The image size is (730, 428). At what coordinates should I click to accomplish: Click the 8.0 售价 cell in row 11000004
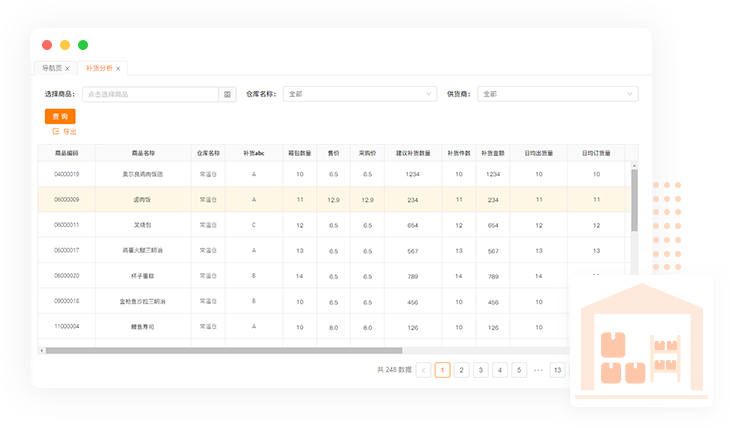coord(333,328)
